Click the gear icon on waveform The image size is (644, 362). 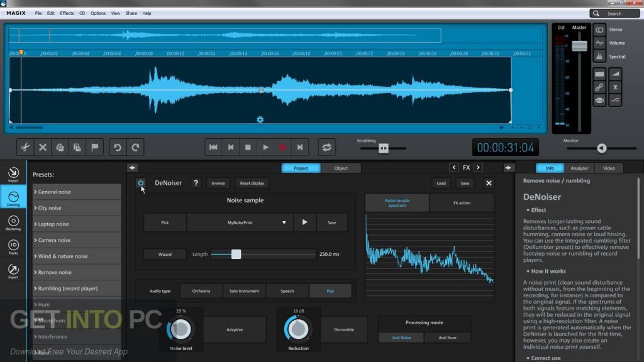[x=260, y=119]
